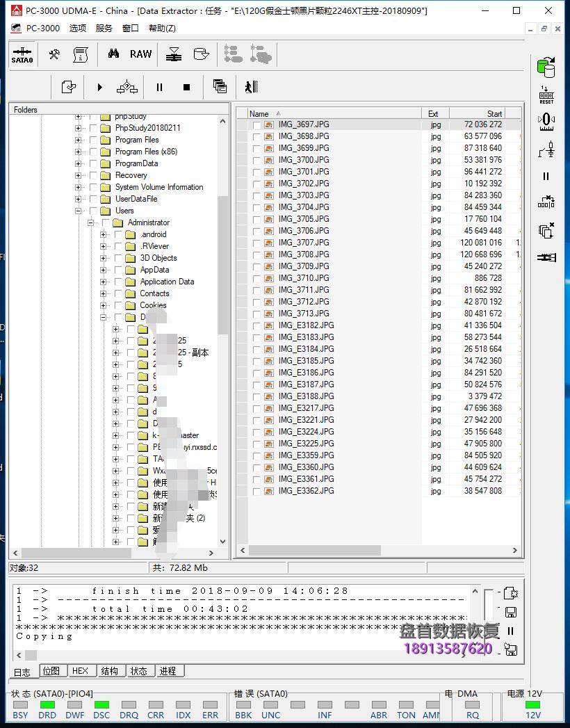Tick the checkbox next to IMG_E3362.JPG
The width and height of the screenshot is (570, 728).
tap(256, 492)
